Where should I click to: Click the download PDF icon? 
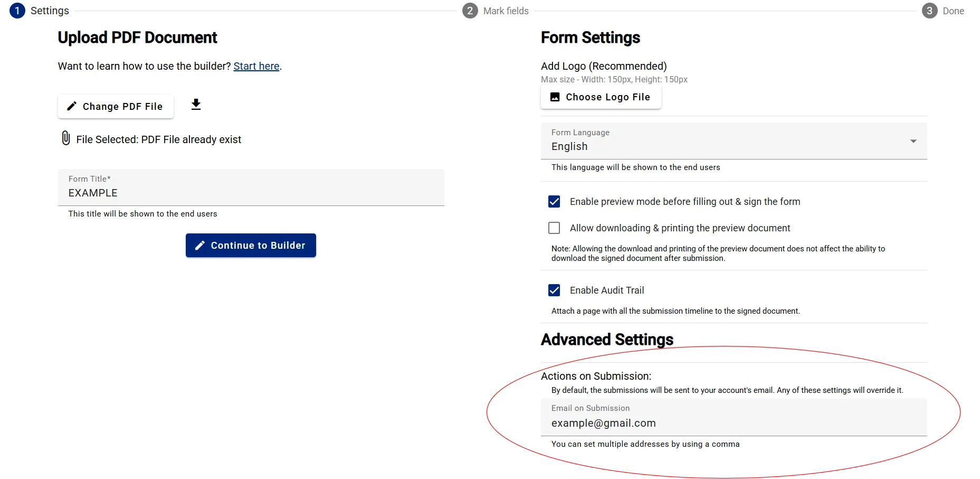pyautogui.click(x=195, y=105)
